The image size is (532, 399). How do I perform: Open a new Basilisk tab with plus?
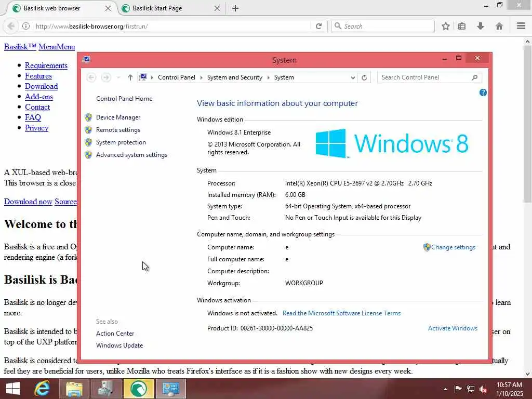point(235,8)
